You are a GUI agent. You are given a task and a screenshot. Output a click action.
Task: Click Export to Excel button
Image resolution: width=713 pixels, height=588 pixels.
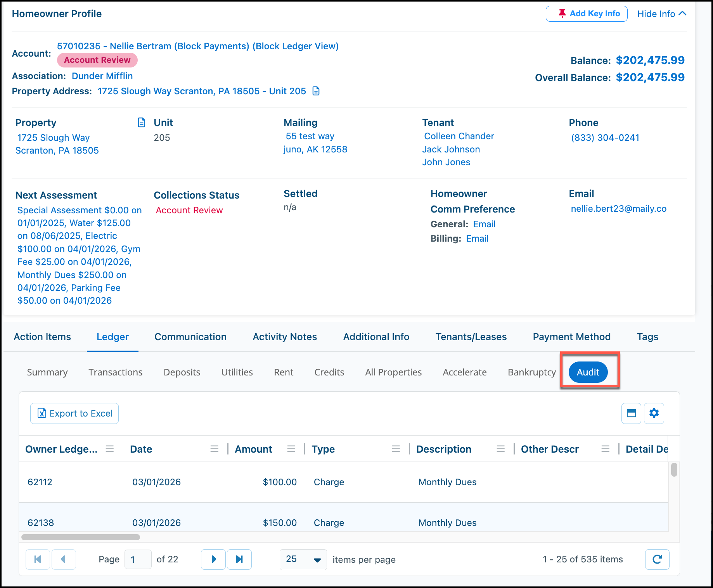pos(74,413)
